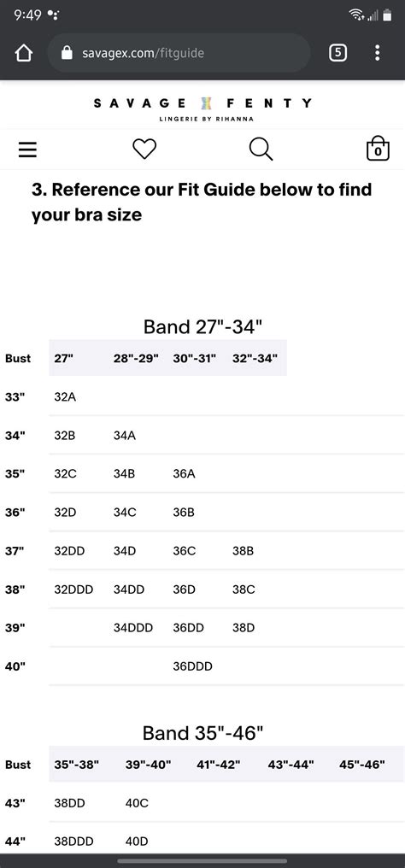The image size is (405, 868).
Task: Select the 36DDD size cell
Action: [192, 666]
